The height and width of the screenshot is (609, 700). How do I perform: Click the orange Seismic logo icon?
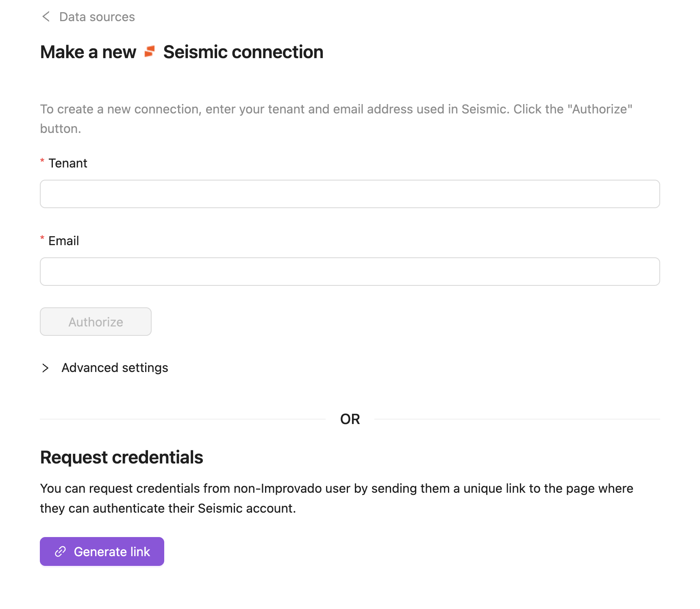150,52
